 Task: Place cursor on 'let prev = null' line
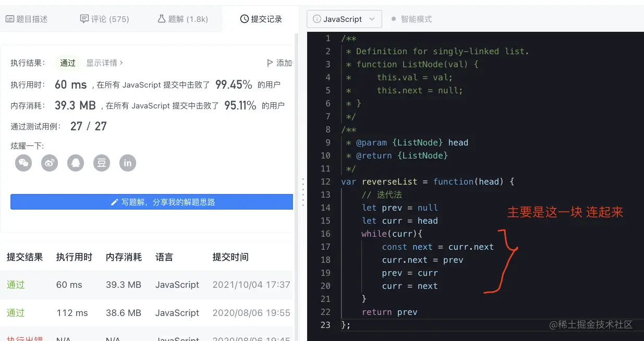point(400,208)
